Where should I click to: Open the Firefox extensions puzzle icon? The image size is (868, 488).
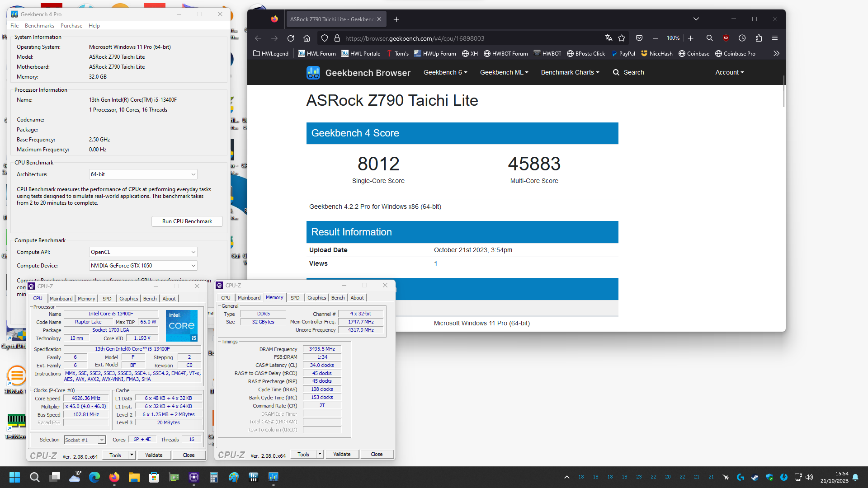coord(758,38)
